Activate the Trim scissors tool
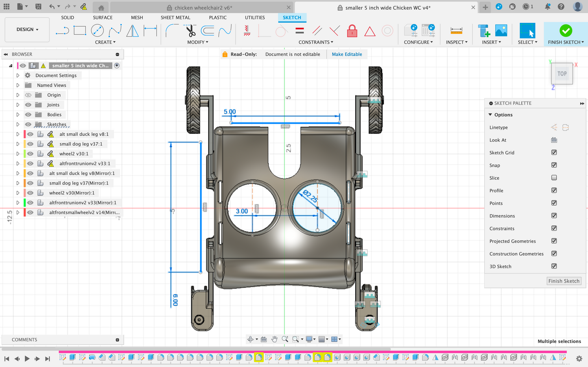The image size is (588, 367). click(190, 30)
